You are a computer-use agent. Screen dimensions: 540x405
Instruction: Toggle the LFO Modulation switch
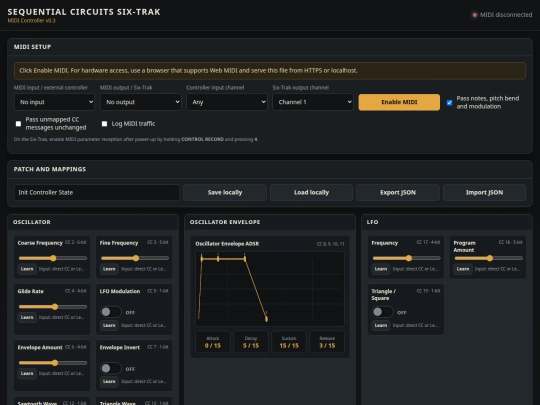tap(111, 312)
